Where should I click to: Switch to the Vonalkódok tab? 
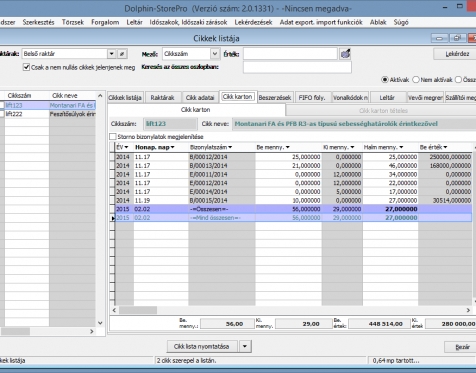(x=350, y=98)
